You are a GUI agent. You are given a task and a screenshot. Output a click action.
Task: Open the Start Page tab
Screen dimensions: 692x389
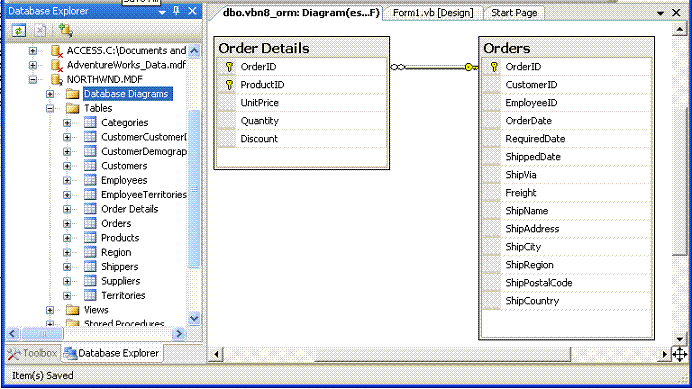point(514,13)
